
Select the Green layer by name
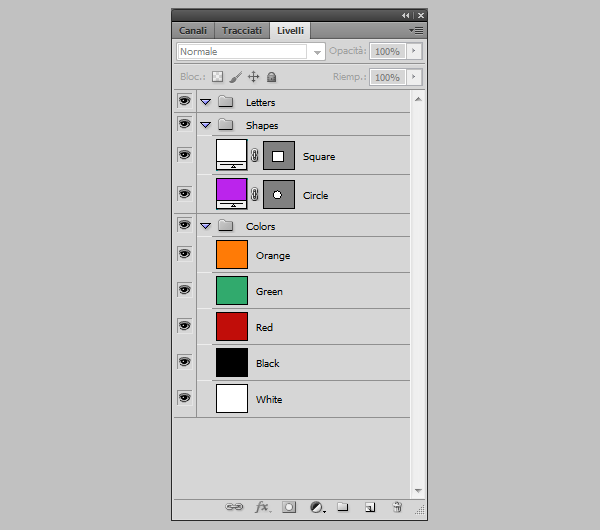(269, 292)
